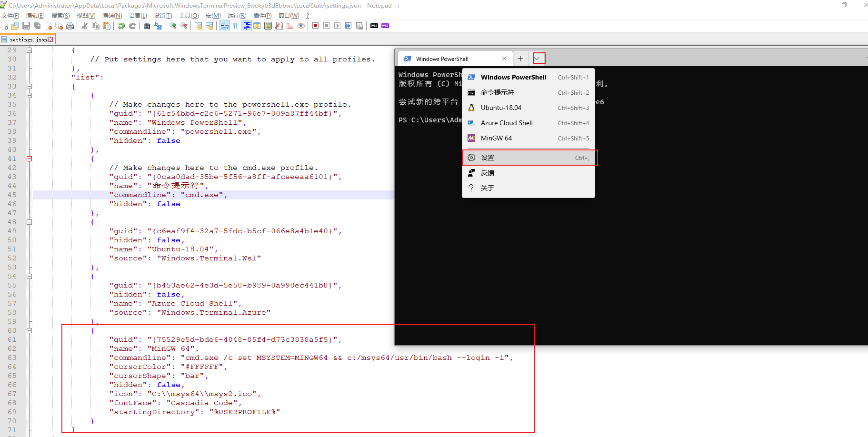This screenshot has height=437, width=868.
Task: Collapse the cmd.exe profile fold marker
Action: point(30,159)
